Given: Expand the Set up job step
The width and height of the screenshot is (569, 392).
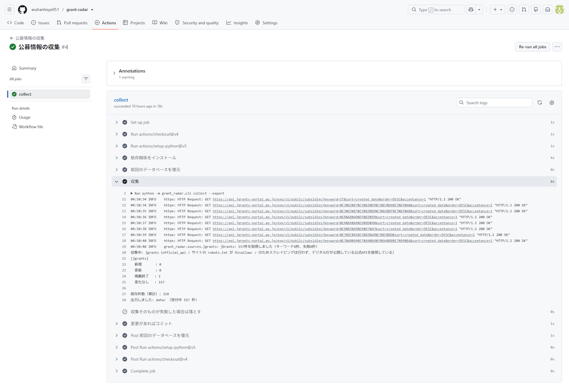Looking at the screenshot, I should click(x=334, y=122).
